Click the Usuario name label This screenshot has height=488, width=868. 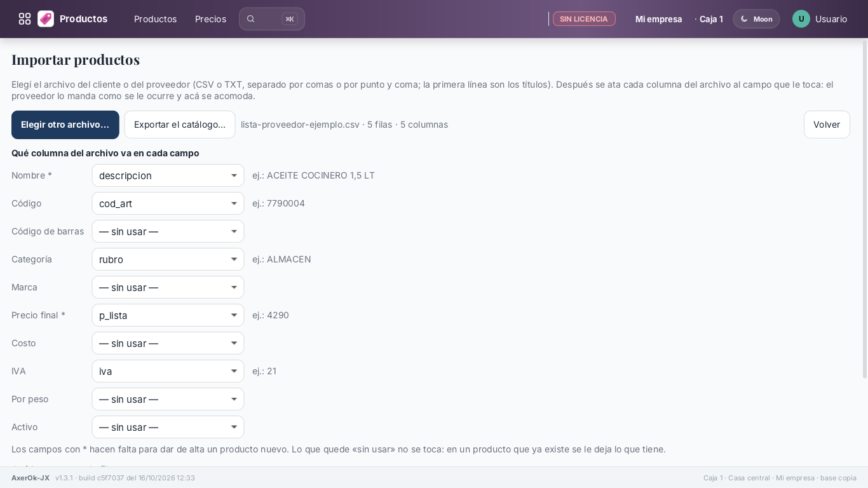tap(831, 19)
